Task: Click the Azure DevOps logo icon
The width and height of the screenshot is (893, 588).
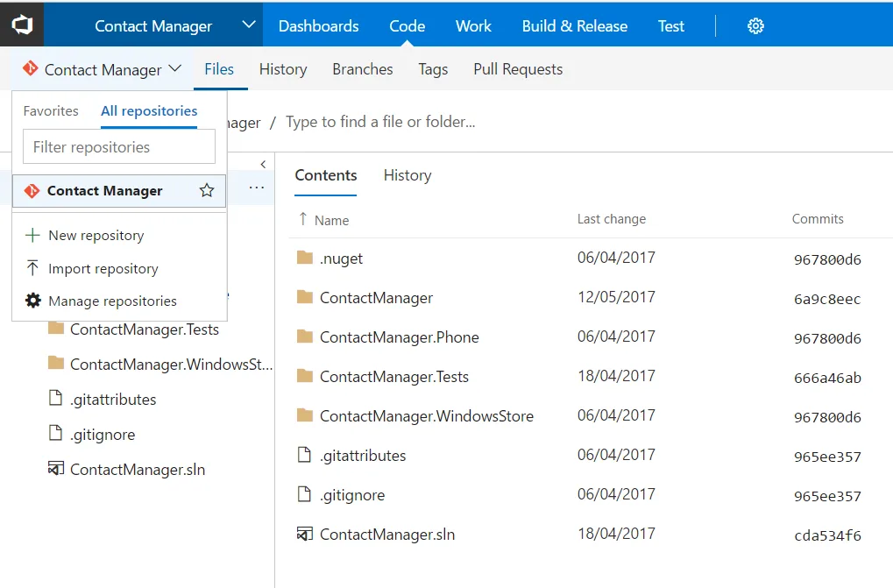Action: pyautogui.click(x=21, y=24)
